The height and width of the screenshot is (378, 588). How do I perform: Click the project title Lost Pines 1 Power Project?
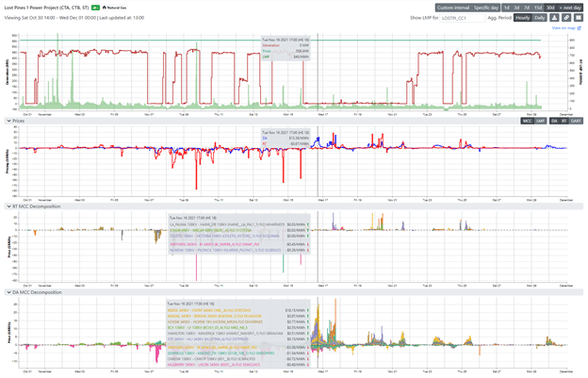coord(46,8)
